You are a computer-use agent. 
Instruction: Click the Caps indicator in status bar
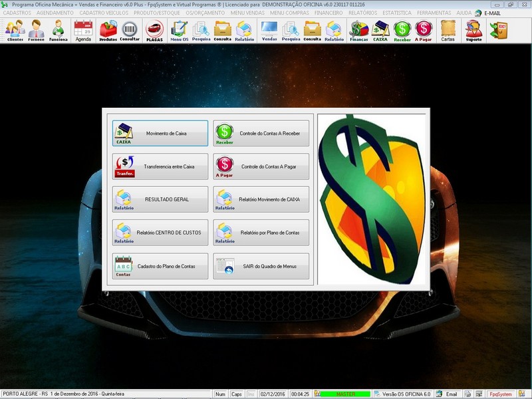(x=237, y=394)
